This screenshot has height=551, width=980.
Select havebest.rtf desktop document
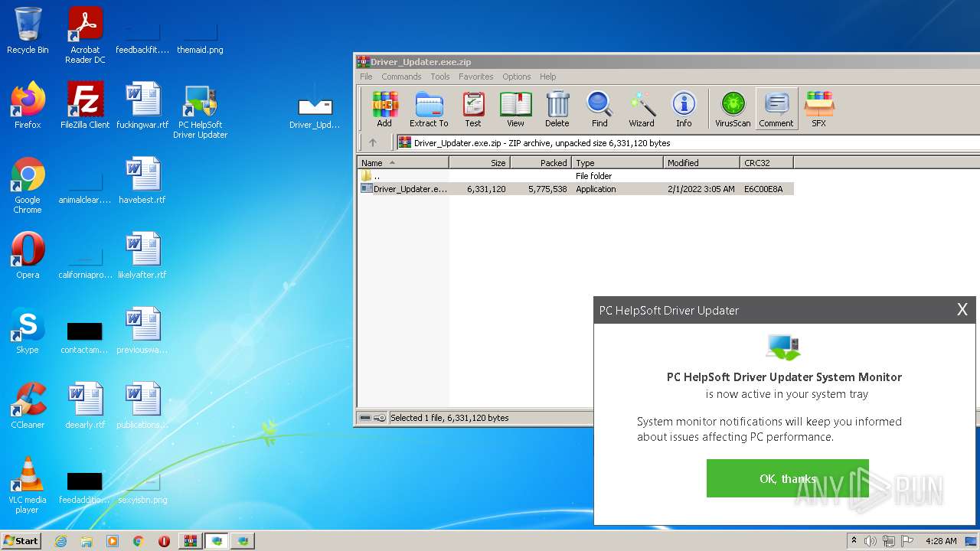(x=142, y=180)
